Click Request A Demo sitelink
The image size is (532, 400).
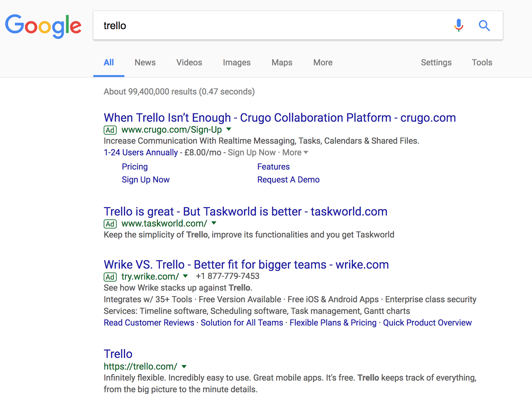coord(288,180)
